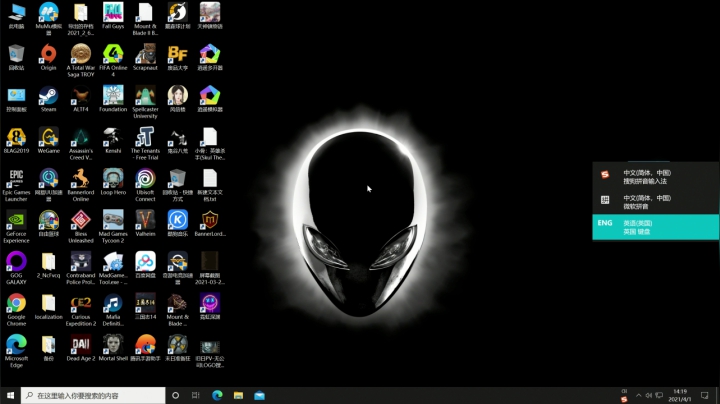Select the BLAG2019 shortcut

(16, 140)
